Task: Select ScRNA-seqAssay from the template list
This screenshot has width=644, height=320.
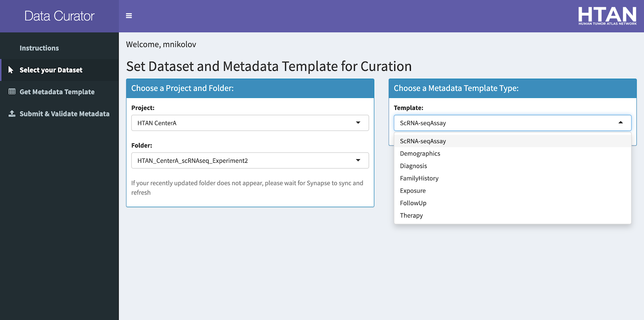Action: (512, 141)
